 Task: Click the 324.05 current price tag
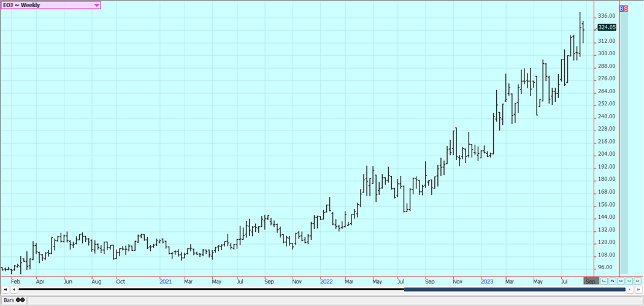(607, 27)
